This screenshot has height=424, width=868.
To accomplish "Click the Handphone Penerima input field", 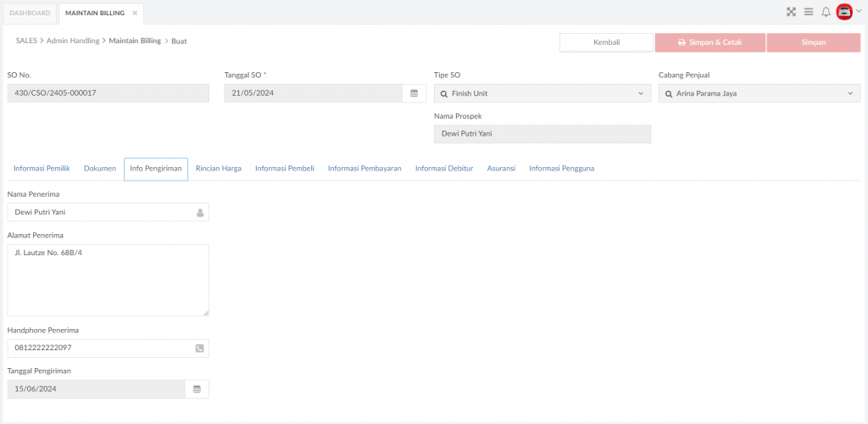I will (x=108, y=349).
